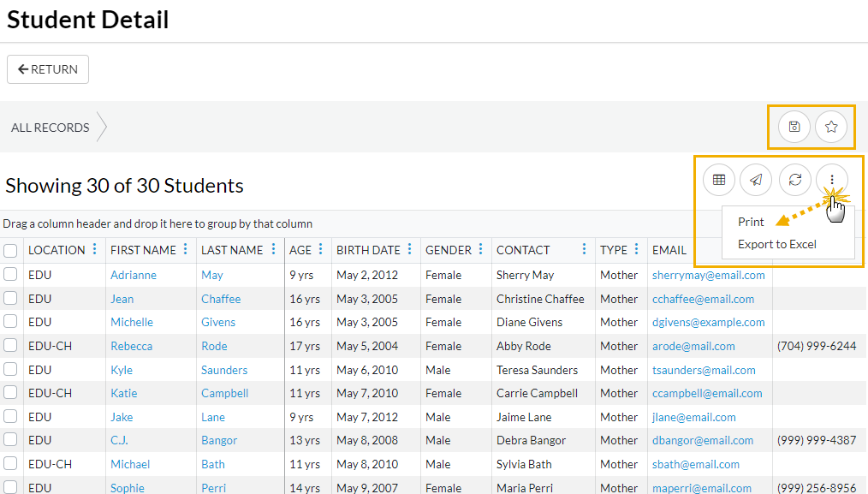Select the Rebecca Rode row checkbox
The width and height of the screenshot is (868, 494).
point(10,346)
